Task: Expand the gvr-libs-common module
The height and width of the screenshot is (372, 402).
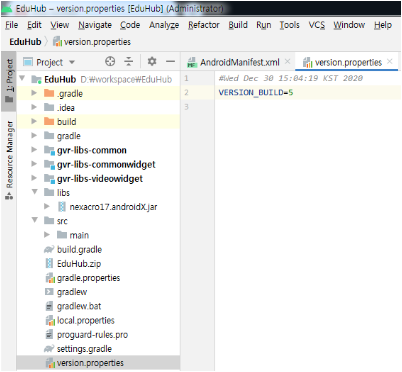Action: tap(34, 150)
